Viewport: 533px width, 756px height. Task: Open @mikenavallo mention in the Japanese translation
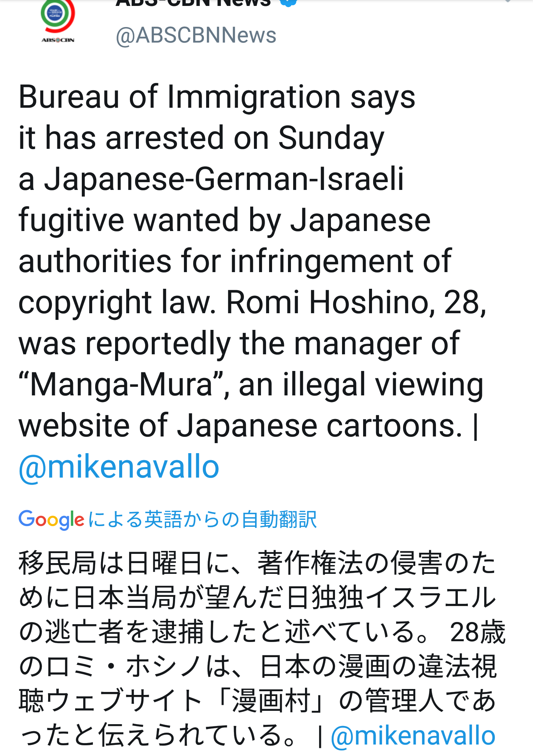[413, 735]
